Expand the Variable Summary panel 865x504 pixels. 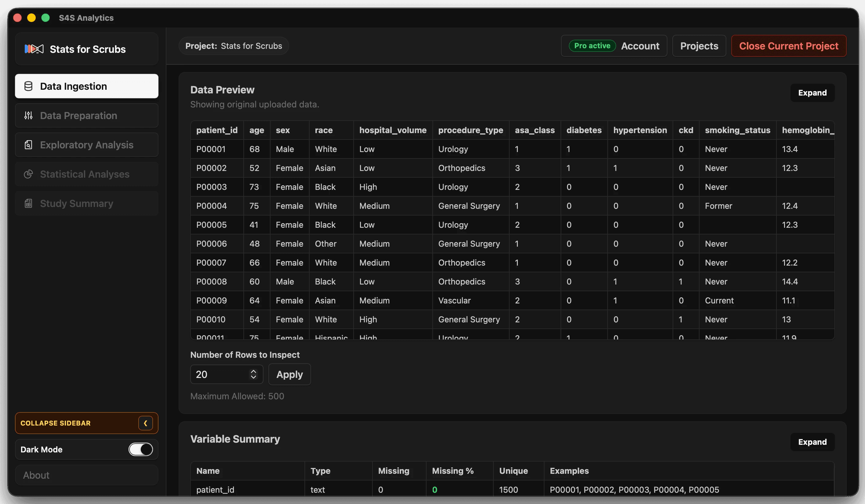coord(812,441)
